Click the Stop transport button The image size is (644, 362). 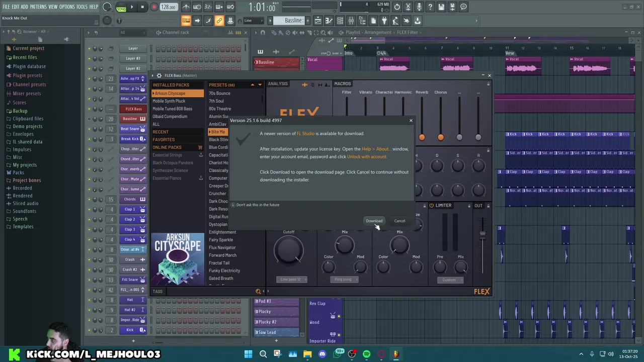(x=142, y=7)
